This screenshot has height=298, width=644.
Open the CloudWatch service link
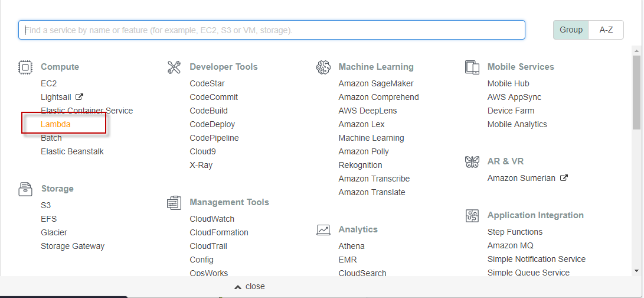pos(212,219)
